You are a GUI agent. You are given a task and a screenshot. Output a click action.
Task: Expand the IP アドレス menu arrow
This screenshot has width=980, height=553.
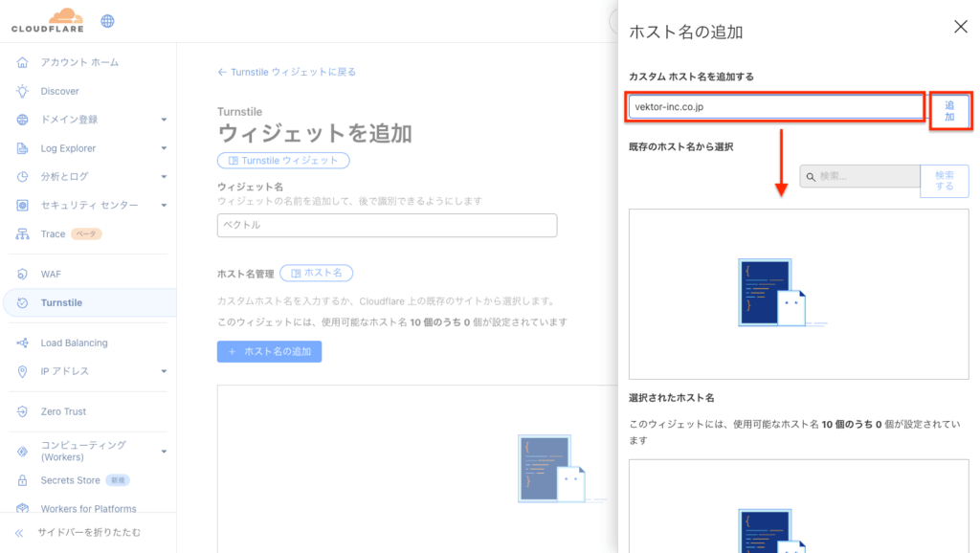164,371
